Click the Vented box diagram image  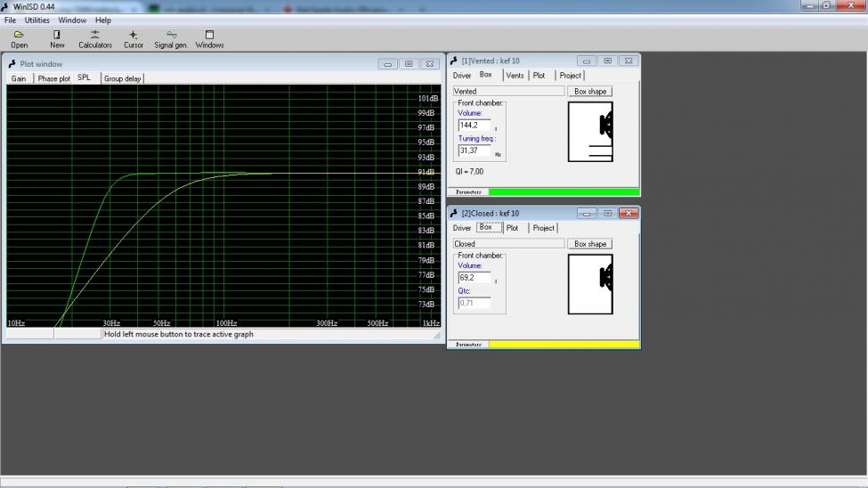590,132
